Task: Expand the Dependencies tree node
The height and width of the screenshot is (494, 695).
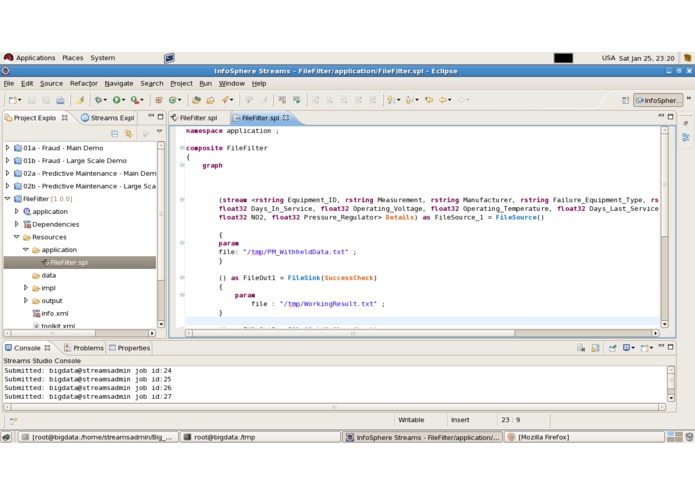Action: coord(17,224)
